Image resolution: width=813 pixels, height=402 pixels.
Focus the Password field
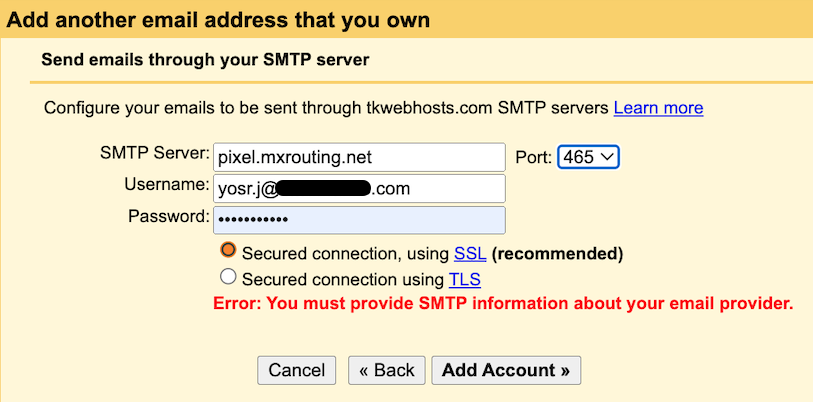point(359,219)
